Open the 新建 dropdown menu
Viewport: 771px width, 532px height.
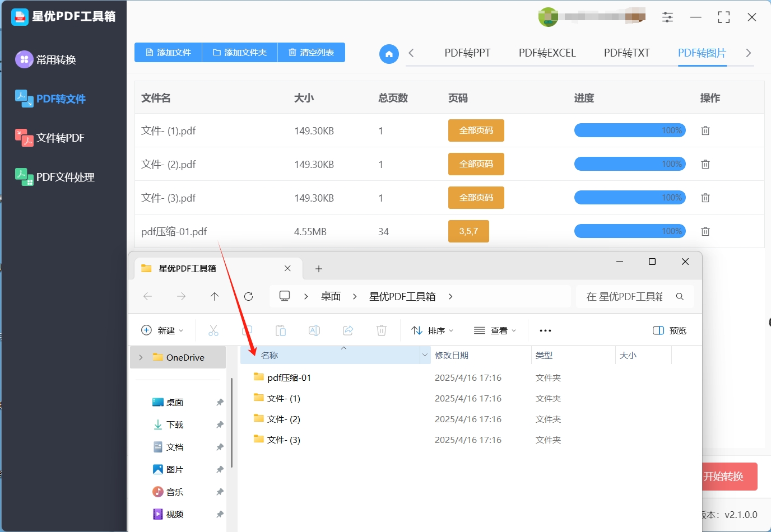[x=162, y=330]
